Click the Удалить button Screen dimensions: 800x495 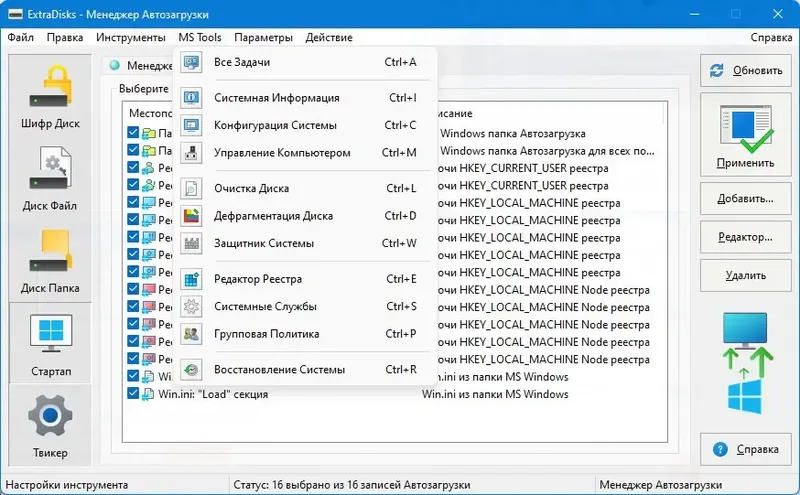pyautogui.click(x=741, y=275)
